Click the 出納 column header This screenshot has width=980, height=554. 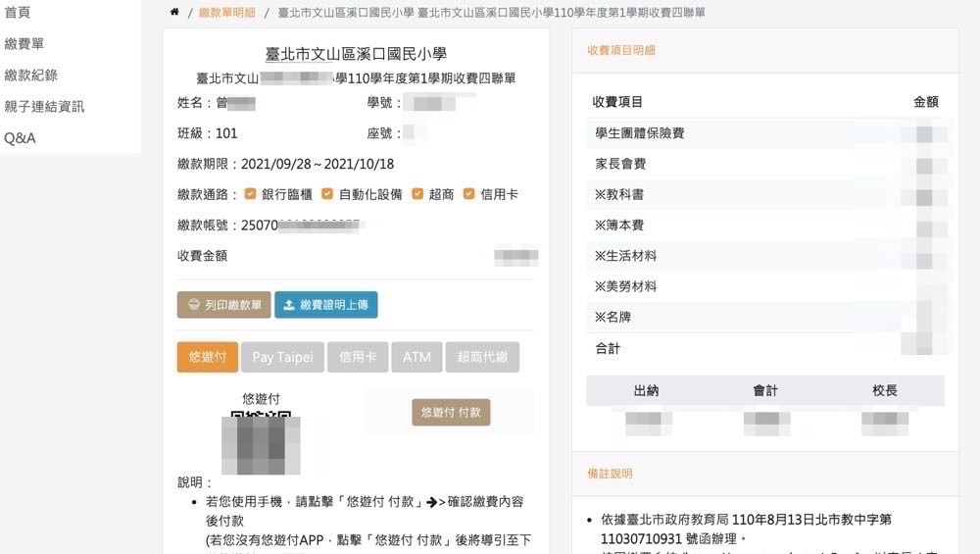coord(646,391)
